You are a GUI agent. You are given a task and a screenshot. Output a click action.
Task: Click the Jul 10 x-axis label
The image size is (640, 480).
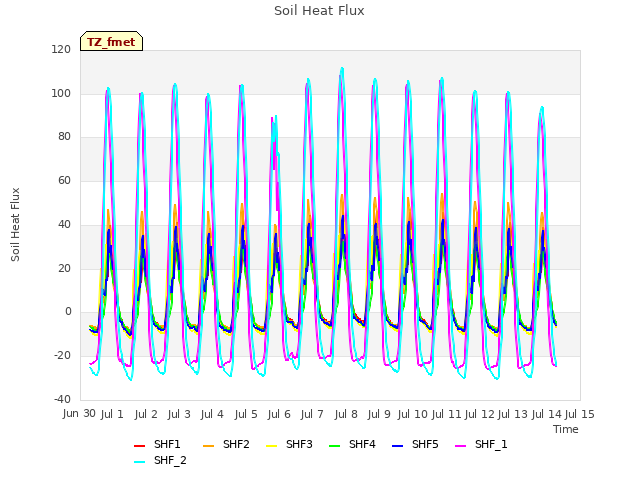pos(413,415)
